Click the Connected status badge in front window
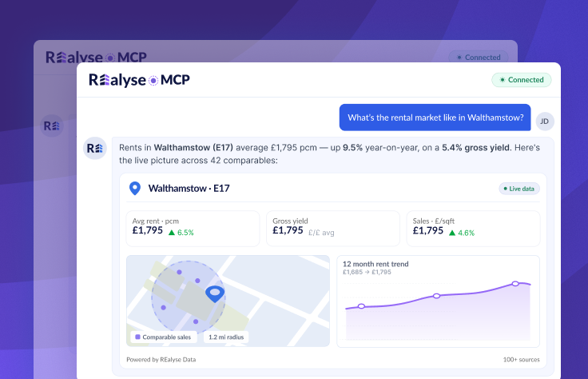588x379 pixels. 521,80
